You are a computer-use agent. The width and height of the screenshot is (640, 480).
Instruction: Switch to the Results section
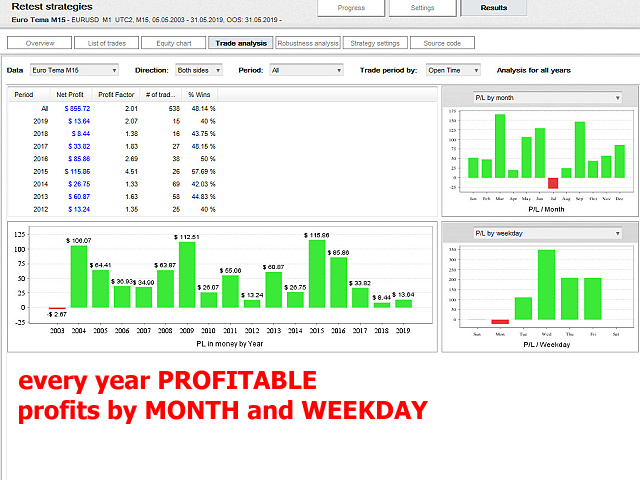pyautogui.click(x=494, y=8)
